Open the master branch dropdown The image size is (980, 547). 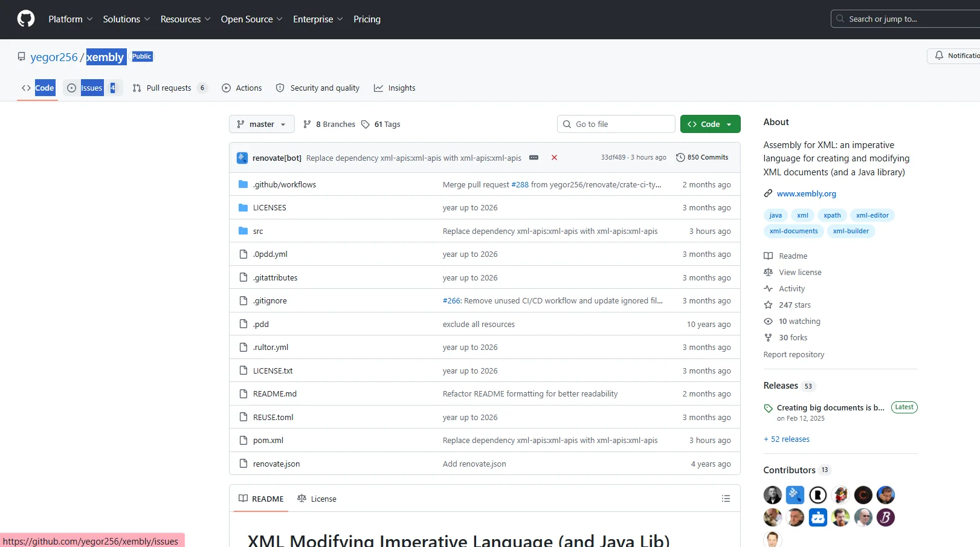pyautogui.click(x=262, y=125)
